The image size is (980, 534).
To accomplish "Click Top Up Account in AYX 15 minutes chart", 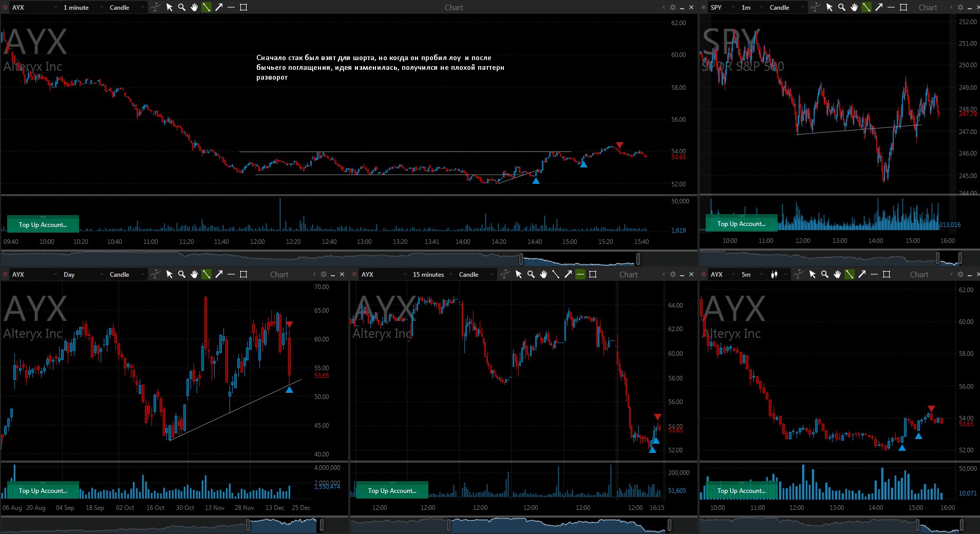I will pyautogui.click(x=392, y=490).
